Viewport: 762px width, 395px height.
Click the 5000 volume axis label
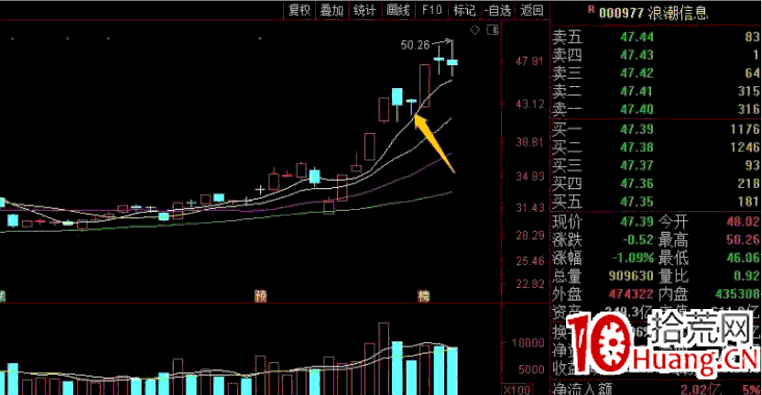(x=531, y=369)
